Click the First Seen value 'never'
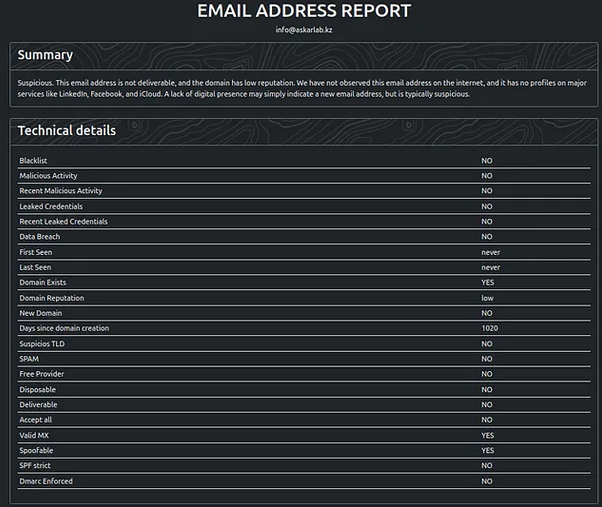 [x=490, y=252]
